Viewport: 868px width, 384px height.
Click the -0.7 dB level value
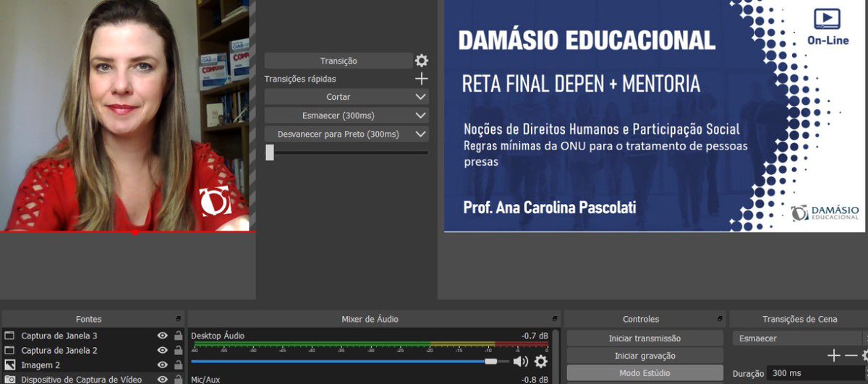(x=535, y=336)
